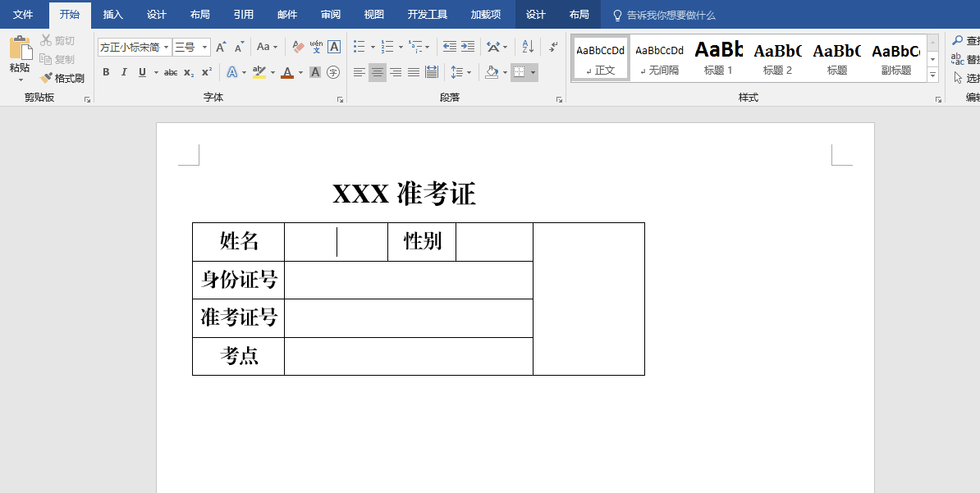Open the borders dropdown arrow
The height and width of the screenshot is (493, 980).
click(533, 73)
